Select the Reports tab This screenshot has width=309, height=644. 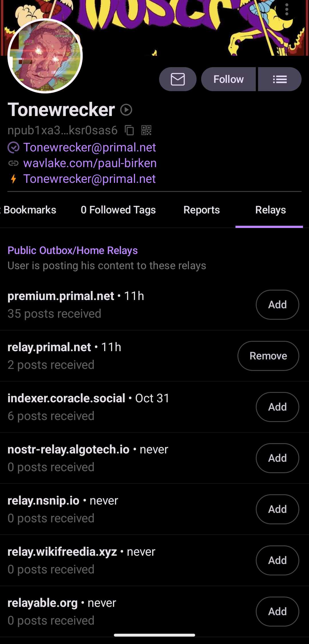pos(201,210)
